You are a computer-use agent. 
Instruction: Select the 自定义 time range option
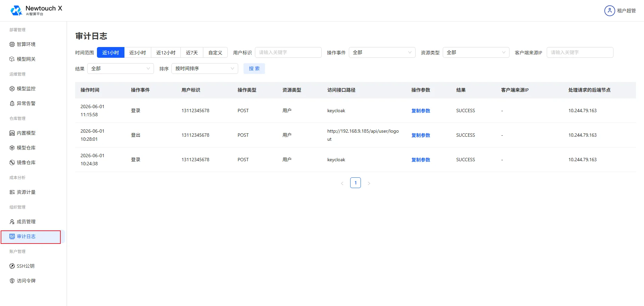coord(215,52)
